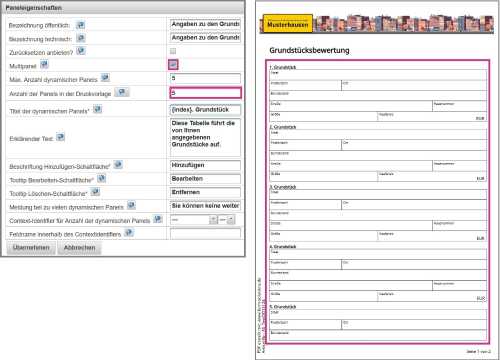Click help icon beside Multipanel label
The image size is (500, 360).
[44, 64]
